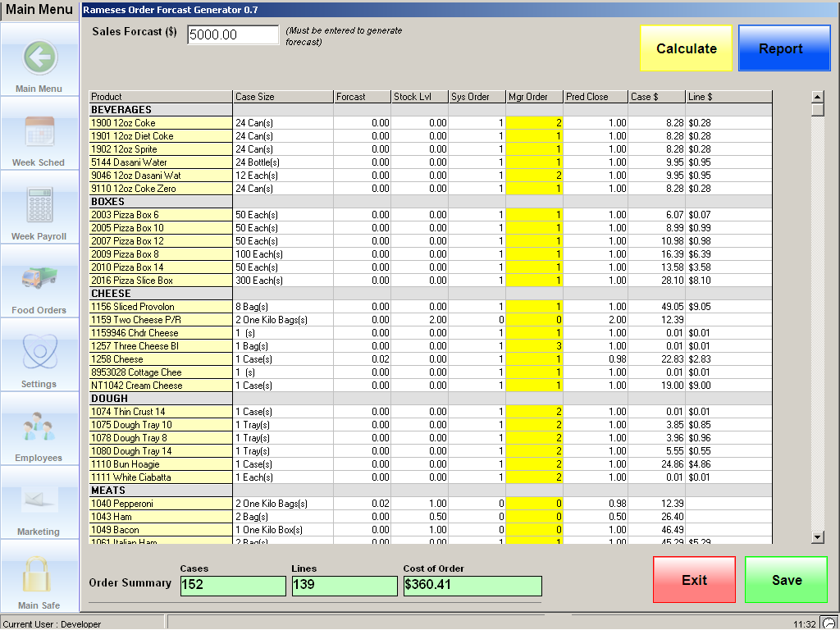The width and height of the screenshot is (840, 630).
Task: Select the 1040 Pepperoni product row
Action: [161, 504]
